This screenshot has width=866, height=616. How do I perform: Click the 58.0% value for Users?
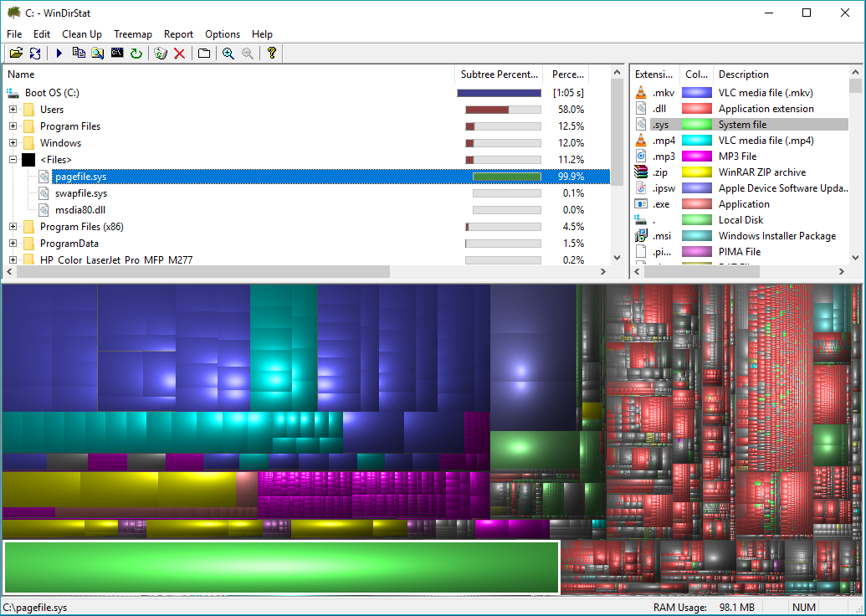(571, 110)
